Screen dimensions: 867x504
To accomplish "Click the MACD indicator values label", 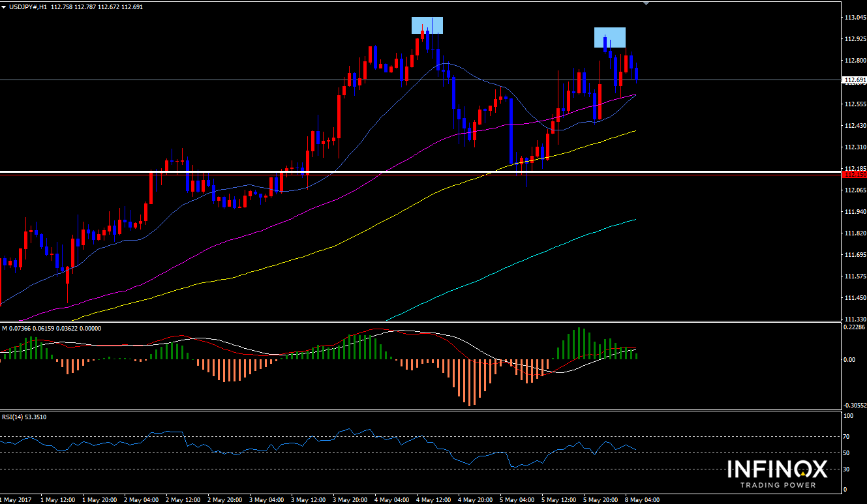I will click(52, 328).
